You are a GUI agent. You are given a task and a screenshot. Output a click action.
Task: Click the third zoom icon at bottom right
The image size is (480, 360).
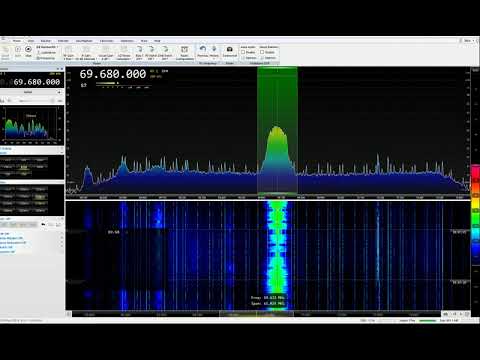click(x=461, y=314)
